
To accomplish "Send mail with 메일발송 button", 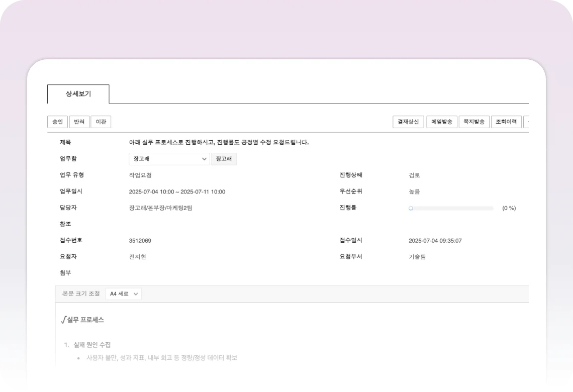I will click(441, 122).
